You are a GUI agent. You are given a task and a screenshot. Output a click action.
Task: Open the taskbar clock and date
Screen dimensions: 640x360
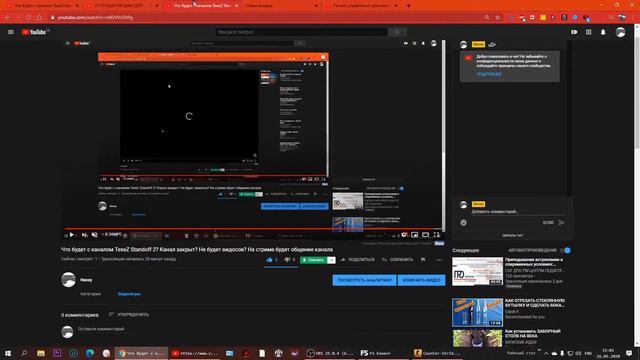tap(608, 353)
